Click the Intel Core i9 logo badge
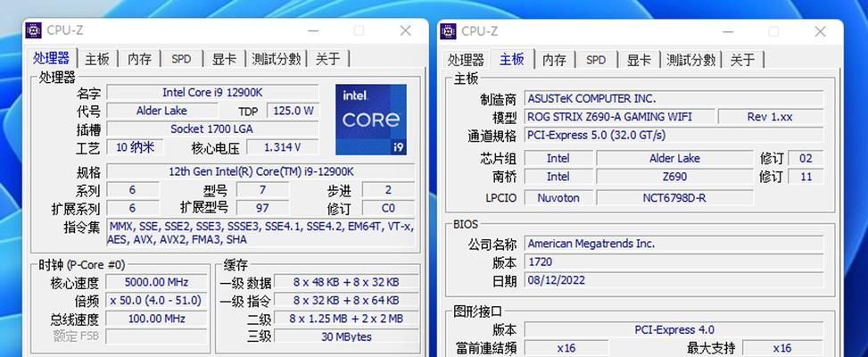Viewport: 868px width, 357px height. [371, 120]
